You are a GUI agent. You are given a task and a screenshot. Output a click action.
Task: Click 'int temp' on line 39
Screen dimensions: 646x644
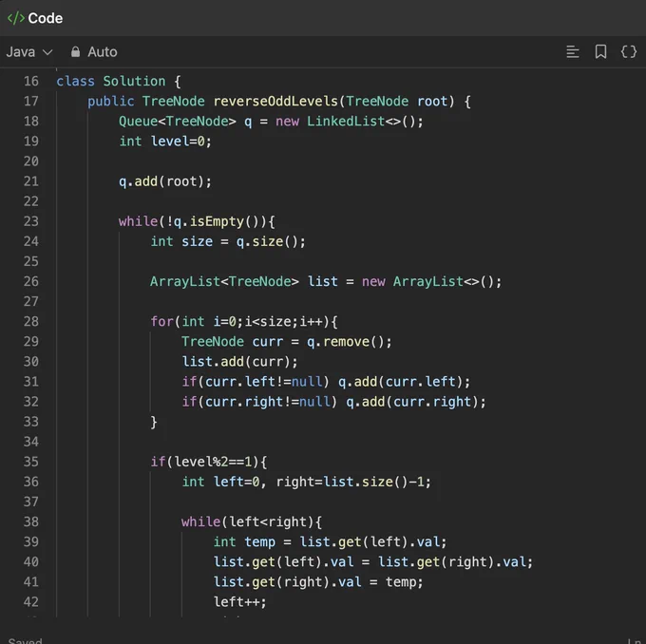tap(244, 541)
